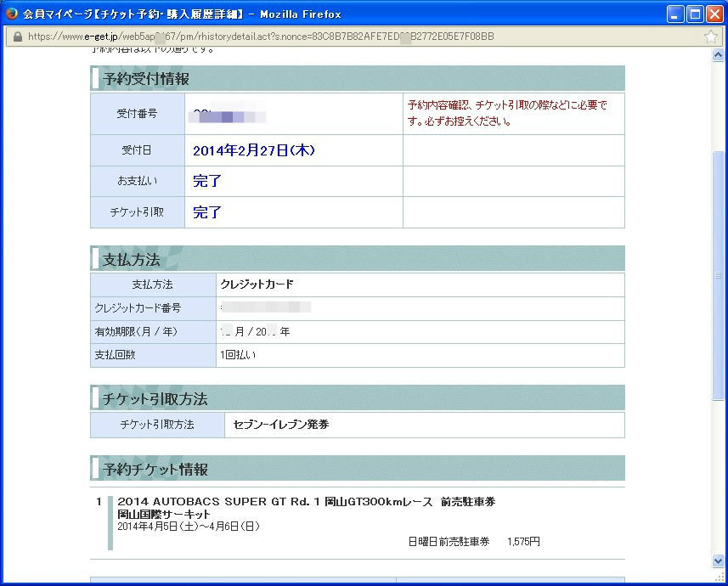The height and width of the screenshot is (586, 728).
Task: Click the blurred credit card number value
Action: click(266, 307)
